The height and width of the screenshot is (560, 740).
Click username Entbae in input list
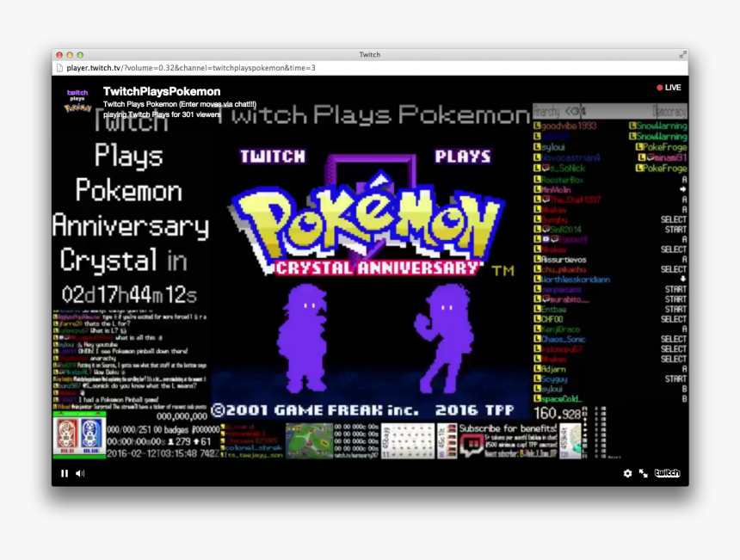coord(553,310)
